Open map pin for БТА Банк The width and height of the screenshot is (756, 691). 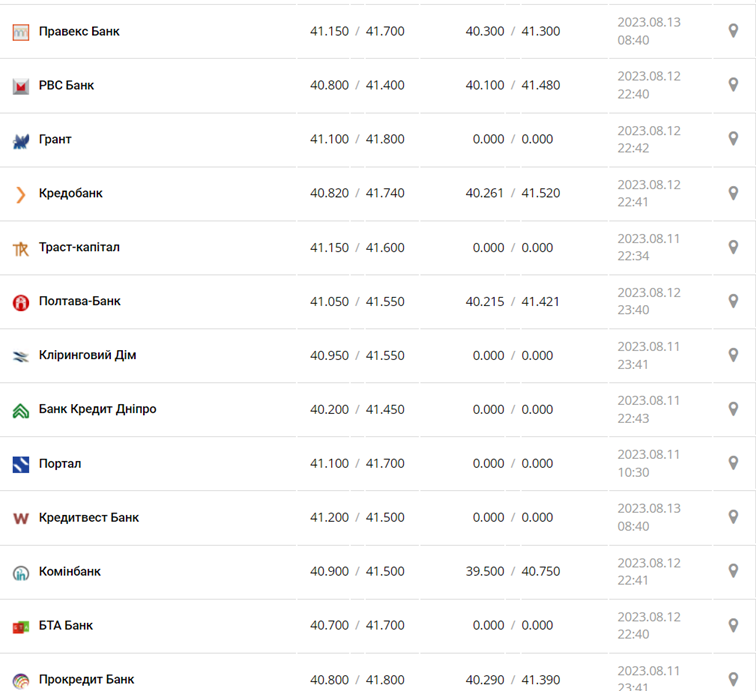pos(733,625)
